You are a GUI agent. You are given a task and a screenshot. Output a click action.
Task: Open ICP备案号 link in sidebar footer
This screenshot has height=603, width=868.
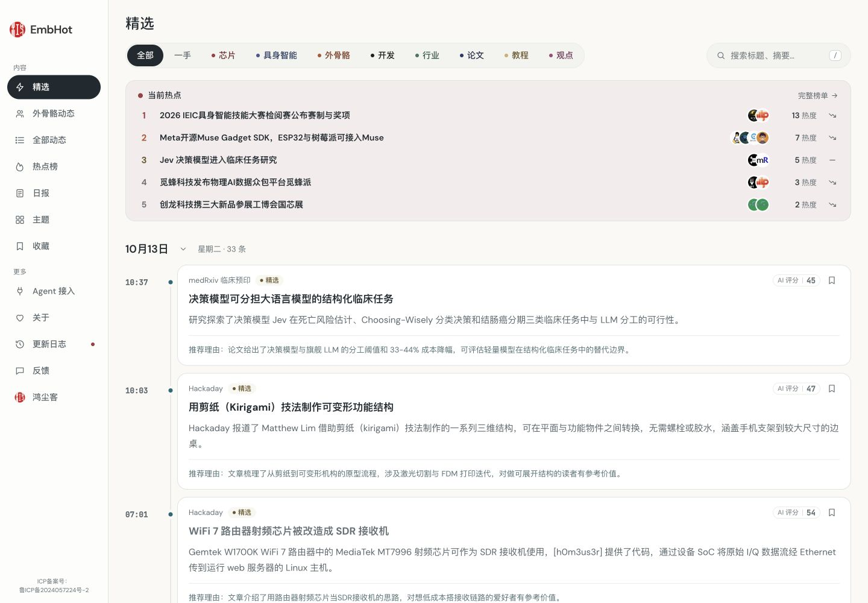(54, 586)
